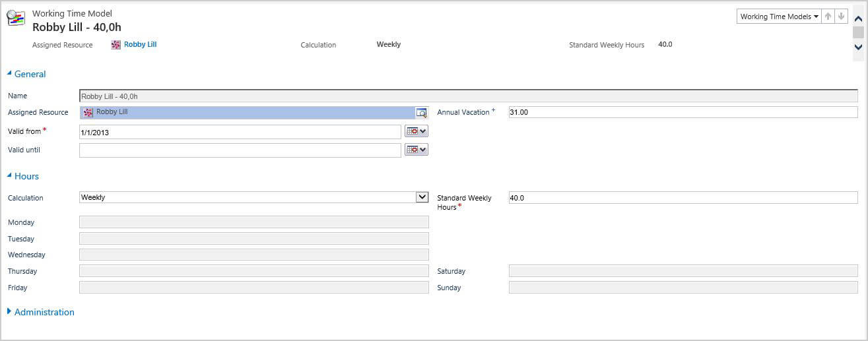Go to the next record with the down arrow
The width and height of the screenshot is (868, 341).
coord(841,16)
